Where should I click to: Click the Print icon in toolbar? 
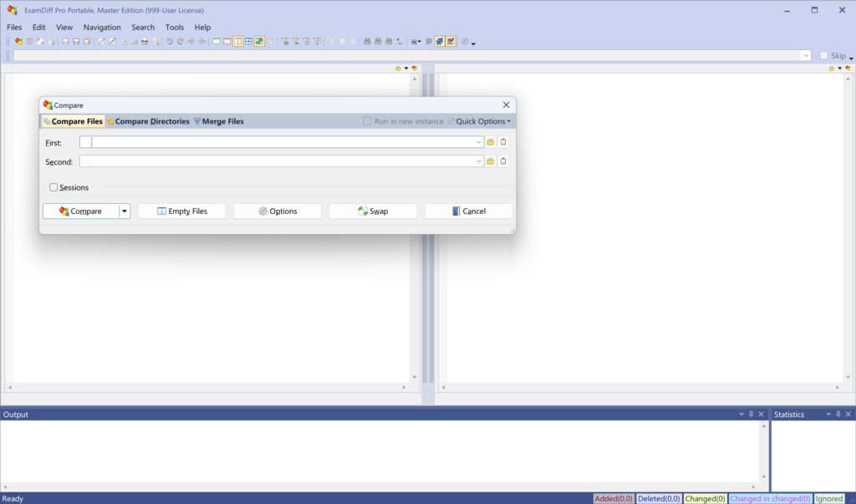pyautogui.click(x=145, y=42)
